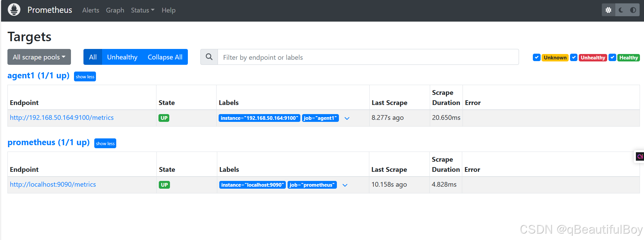Viewport: 644px width, 240px height.
Task: Click the Unhealthy red badge label
Action: pyautogui.click(x=593, y=57)
